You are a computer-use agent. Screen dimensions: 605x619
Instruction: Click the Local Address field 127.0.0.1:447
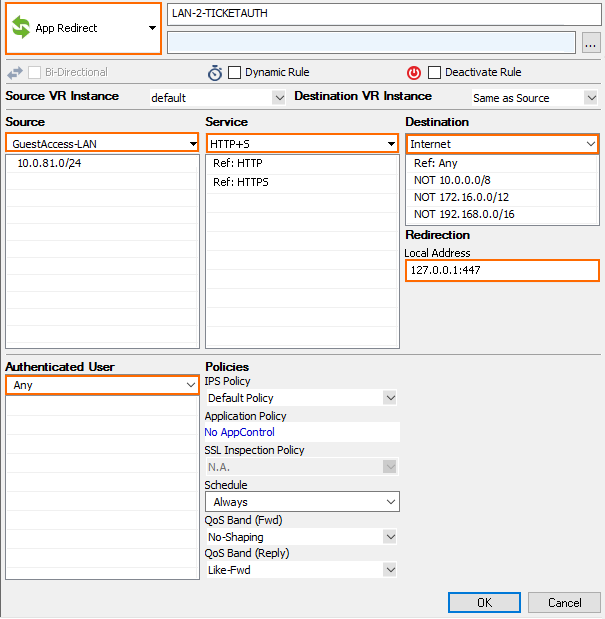[x=502, y=270]
